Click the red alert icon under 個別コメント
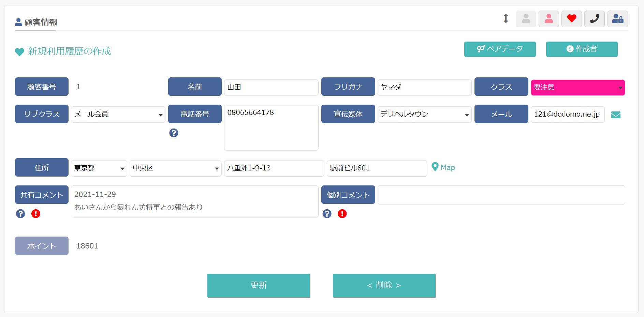The width and height of the screenshot is (644, 317). click(342, 214)
